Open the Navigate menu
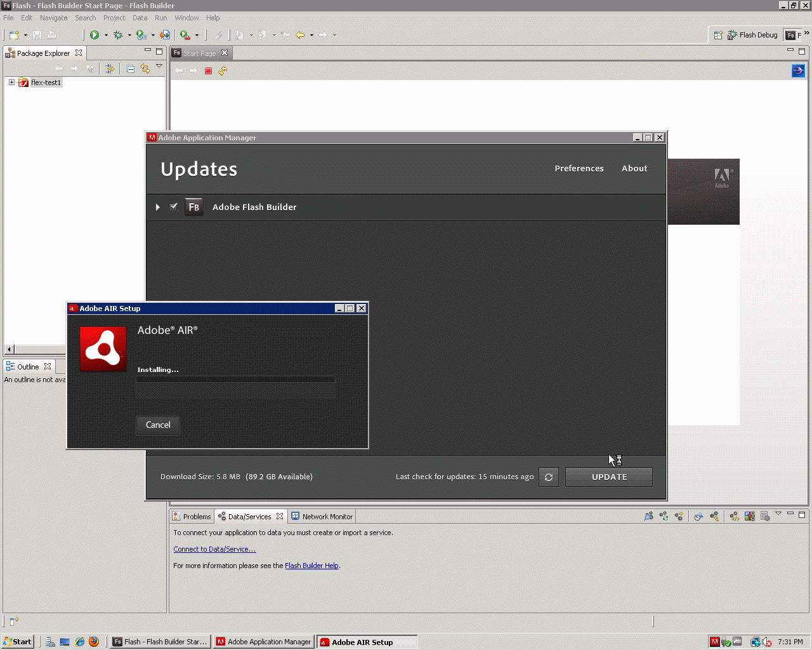The height and width of the screenshot is (650, 812). [54, 18]
